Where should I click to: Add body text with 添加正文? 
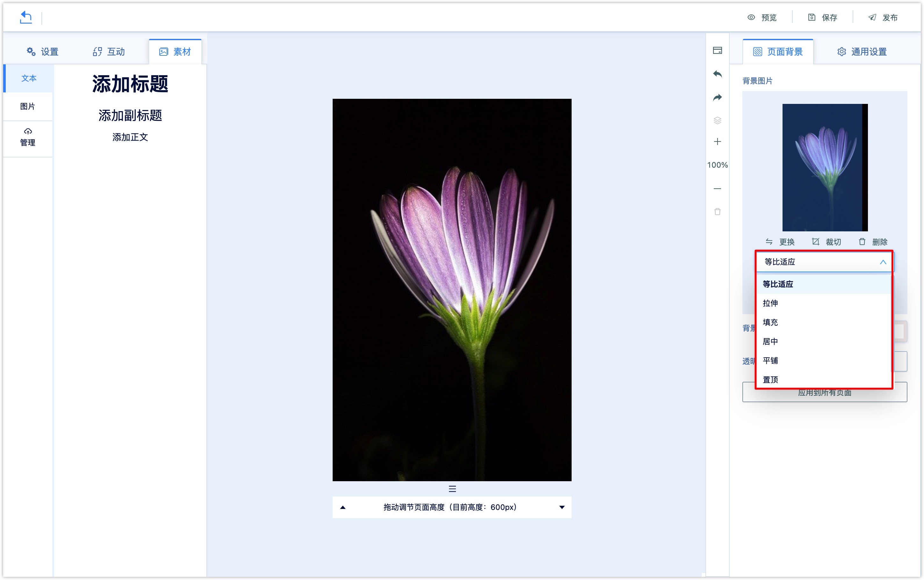(x=130, y=137)
